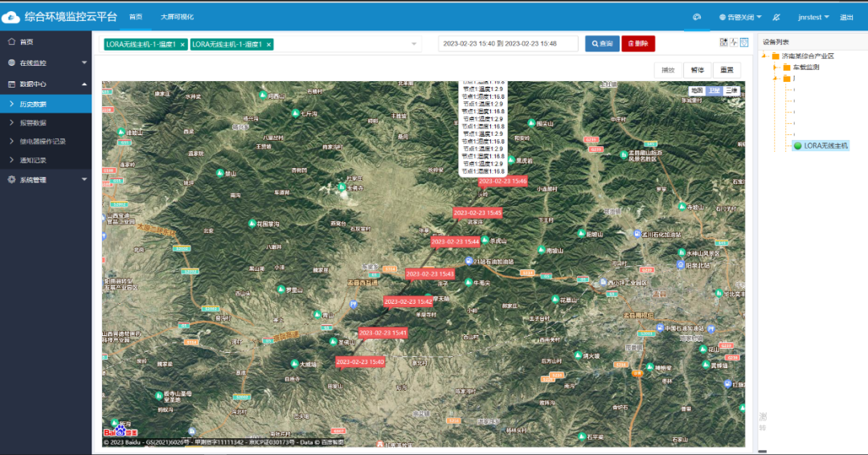868x455 pixels.
Task: Click the 中国石油加油站 map marker
Action: (x=660, y=328)
